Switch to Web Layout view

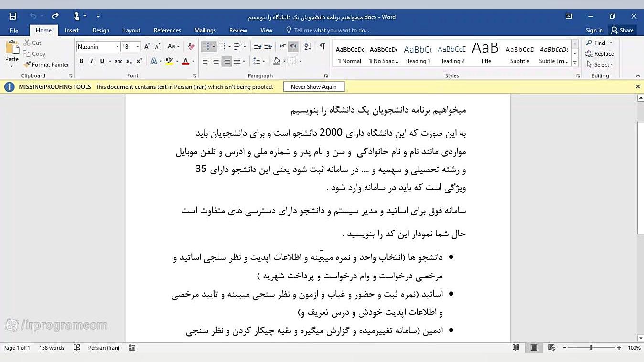pyautogui.click(x=552, y=348)
